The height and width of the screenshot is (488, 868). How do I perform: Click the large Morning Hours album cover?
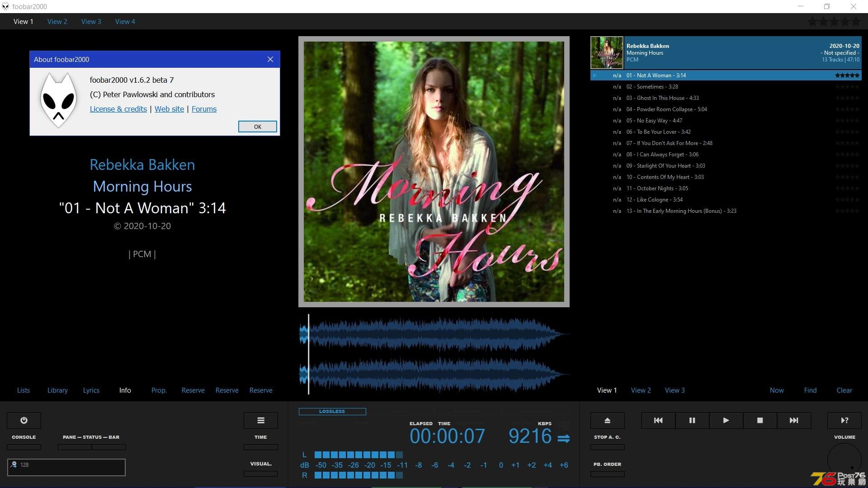click(434, 172)
